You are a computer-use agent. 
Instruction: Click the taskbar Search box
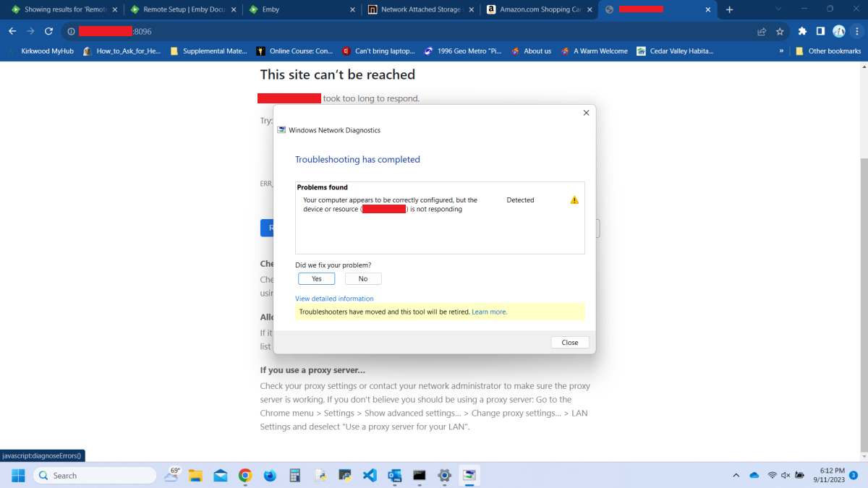point(95,475)
